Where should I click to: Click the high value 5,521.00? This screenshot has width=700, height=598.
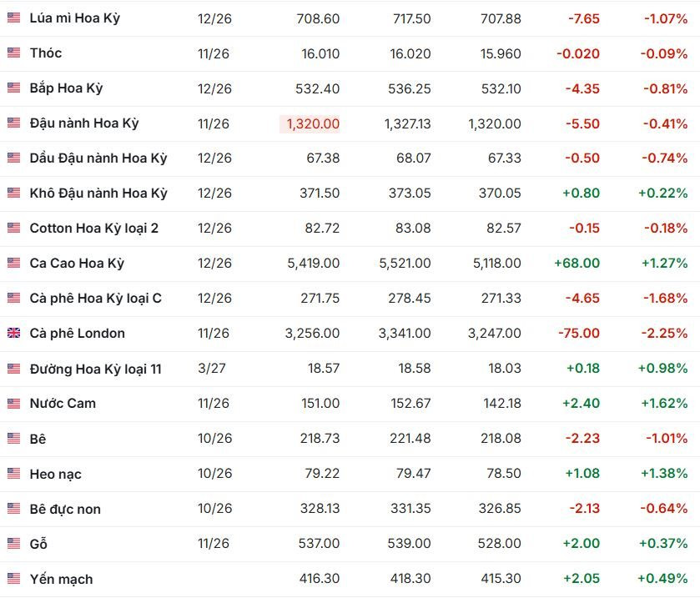pos(405,264)
